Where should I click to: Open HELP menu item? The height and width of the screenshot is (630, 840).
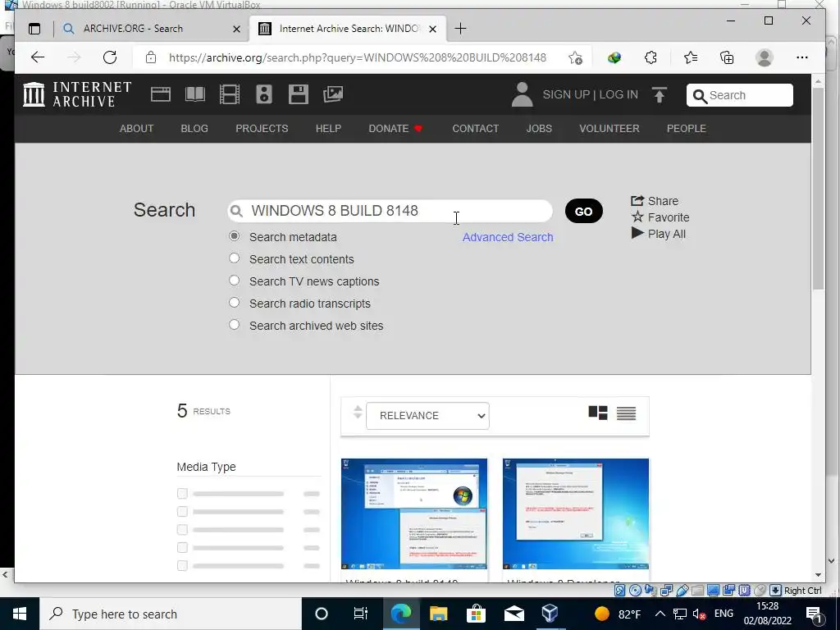pyautogui.click(x=328, y=129)
